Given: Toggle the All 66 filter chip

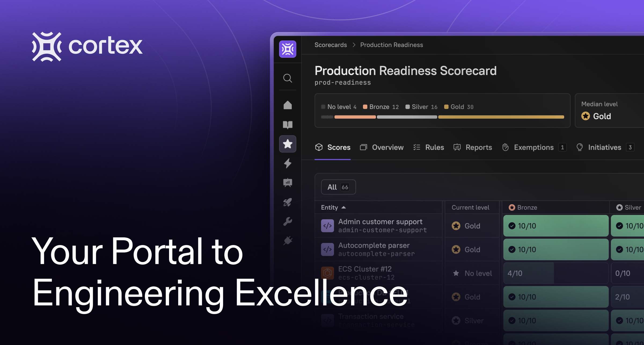Looking at the screenshot, I should [x=338, y=187].
